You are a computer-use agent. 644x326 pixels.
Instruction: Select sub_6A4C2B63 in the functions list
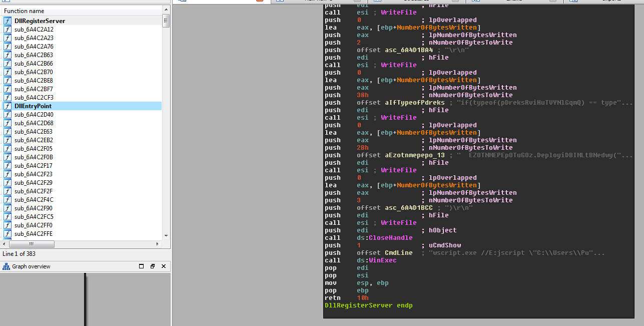click(34, 55)
